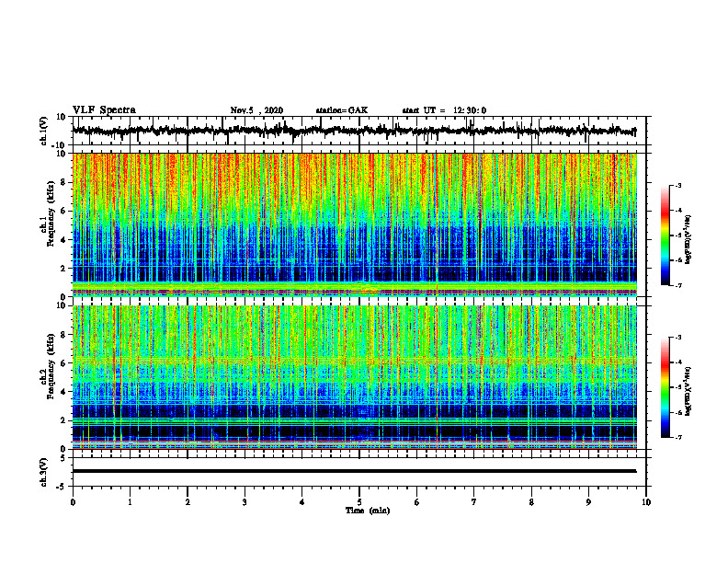
Task: Click the "ch.3(V)" axis label
Action: (43, 472)
